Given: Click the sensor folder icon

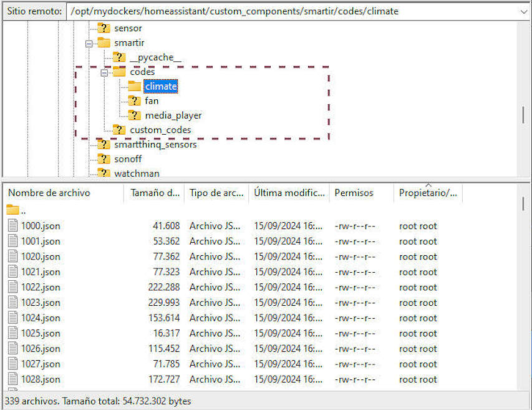Looking at the screenshot, I should (x=104, y=28).
